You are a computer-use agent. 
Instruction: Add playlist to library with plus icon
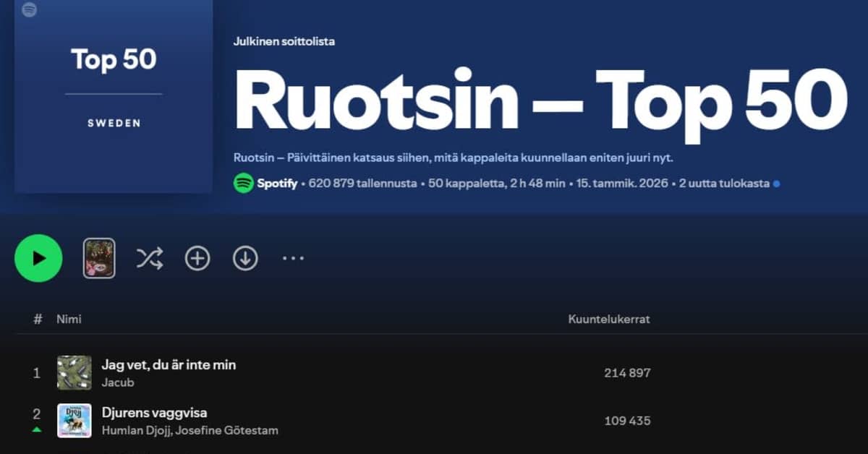tap(197, 258)
